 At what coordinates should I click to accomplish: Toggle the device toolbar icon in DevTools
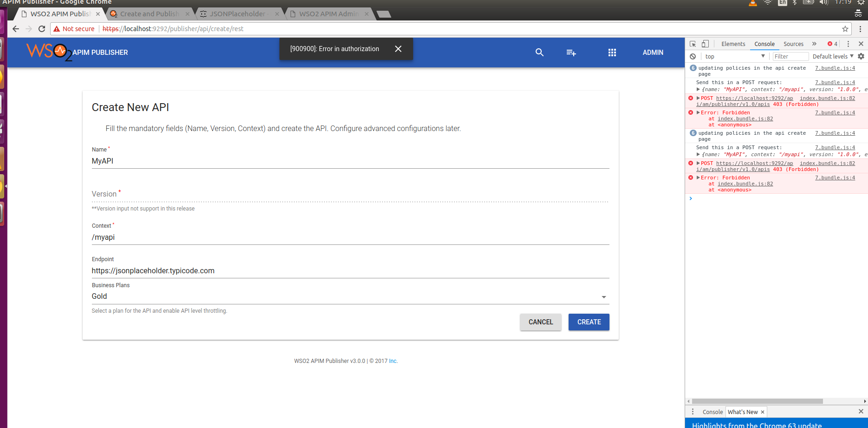705,43
